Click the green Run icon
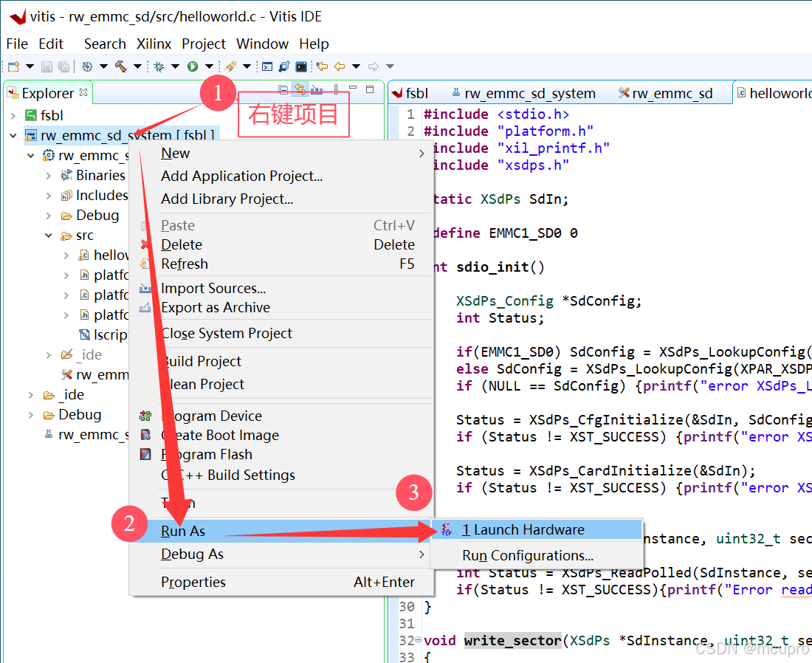 (x=193, y=66)
